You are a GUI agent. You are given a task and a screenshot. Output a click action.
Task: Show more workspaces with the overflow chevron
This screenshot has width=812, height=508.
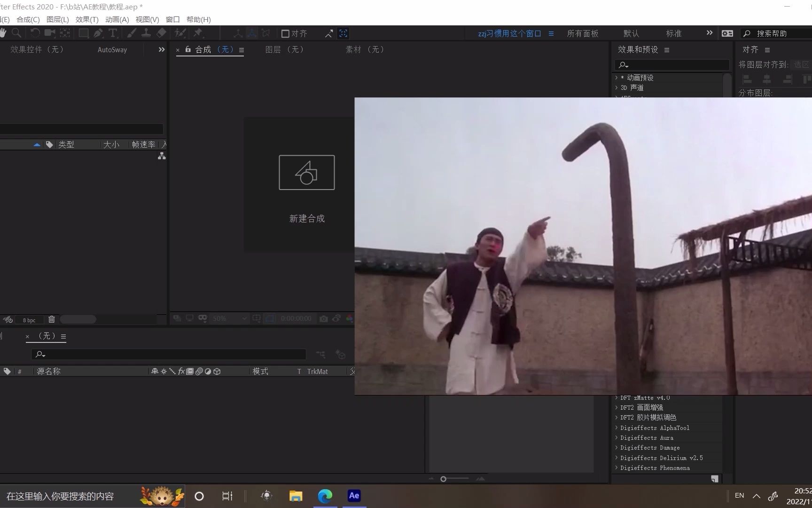tap(710, 33)
